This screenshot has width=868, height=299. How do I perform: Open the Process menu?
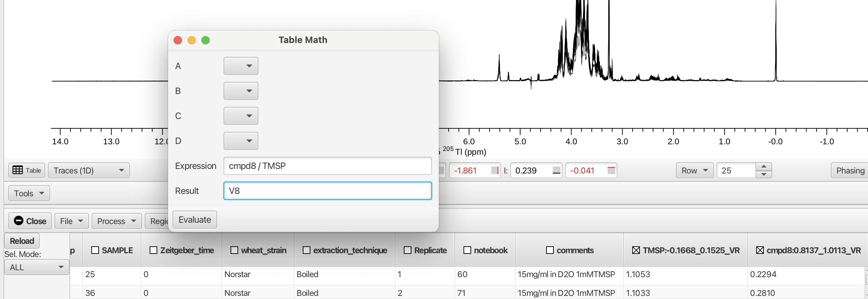coord(116,221)
